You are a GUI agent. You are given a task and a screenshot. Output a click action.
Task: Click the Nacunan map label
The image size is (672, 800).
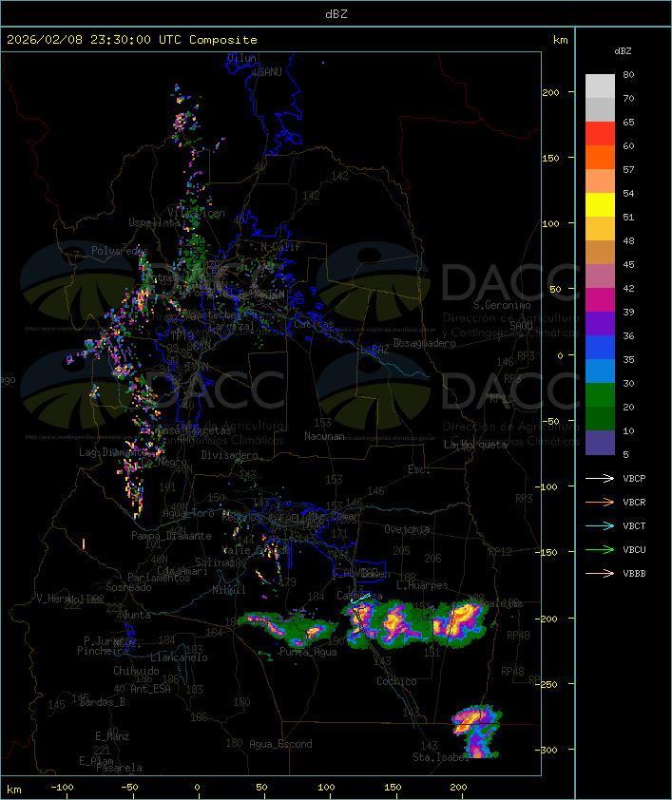pos(324,436)
